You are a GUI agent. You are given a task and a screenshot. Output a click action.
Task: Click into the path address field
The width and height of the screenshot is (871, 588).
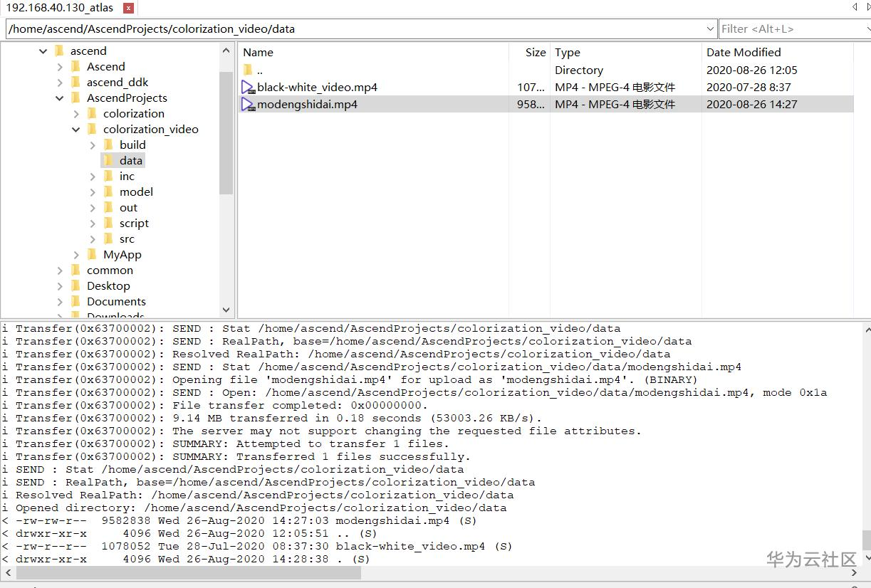pyautogui.click(x=355, y=29)
